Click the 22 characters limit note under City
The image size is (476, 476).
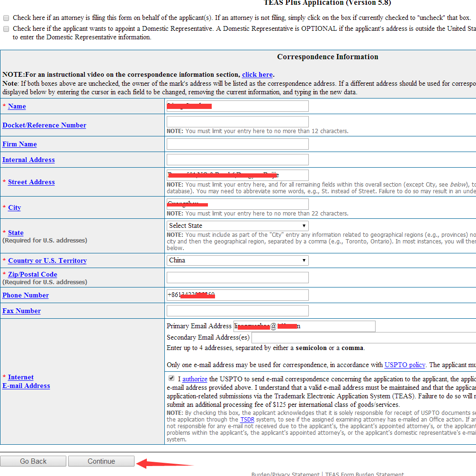tap(258, 214)
